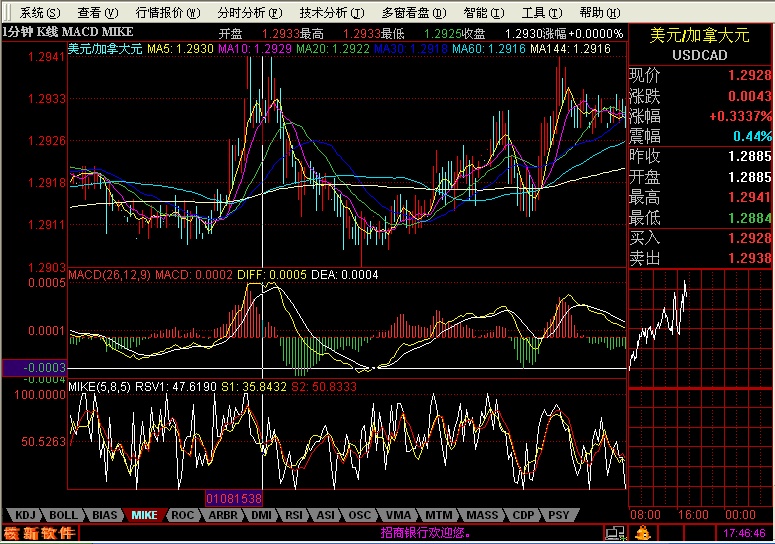Click the MA20: 1.2922 legend label
The image size is (775, 544).
point(333,49)
